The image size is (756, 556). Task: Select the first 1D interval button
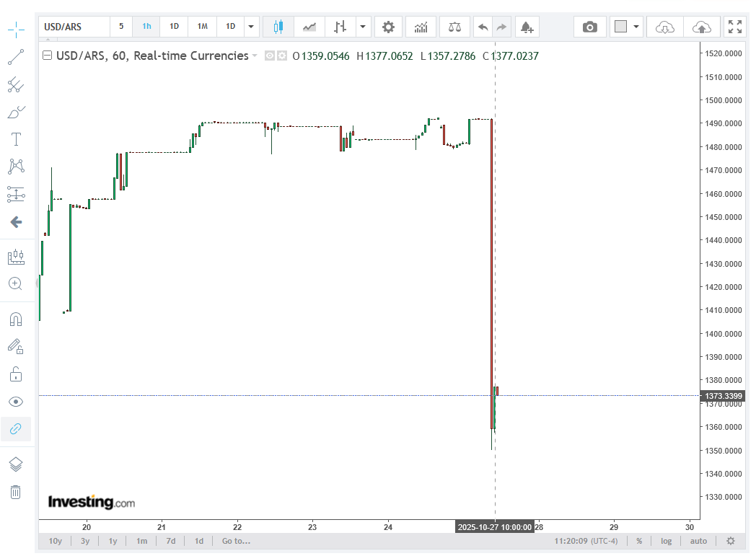pyautogui.click(x=175, y=27)
